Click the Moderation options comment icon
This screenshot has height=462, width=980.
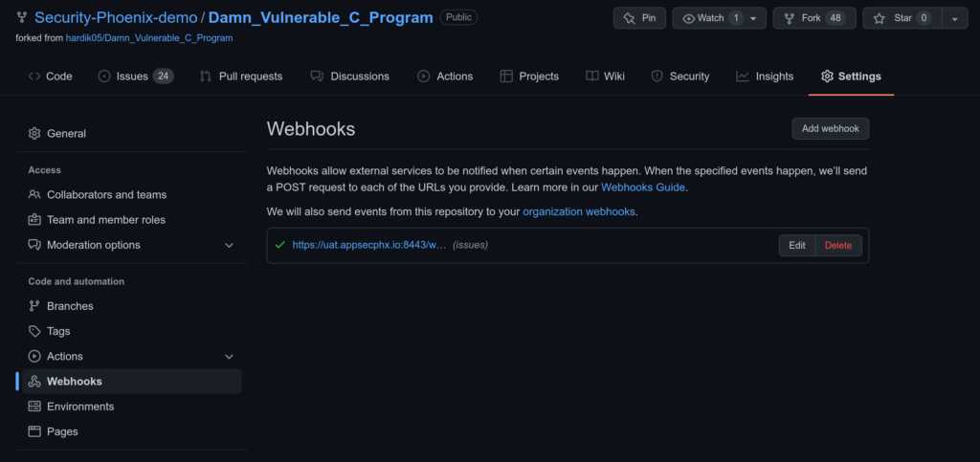[34, 245]
